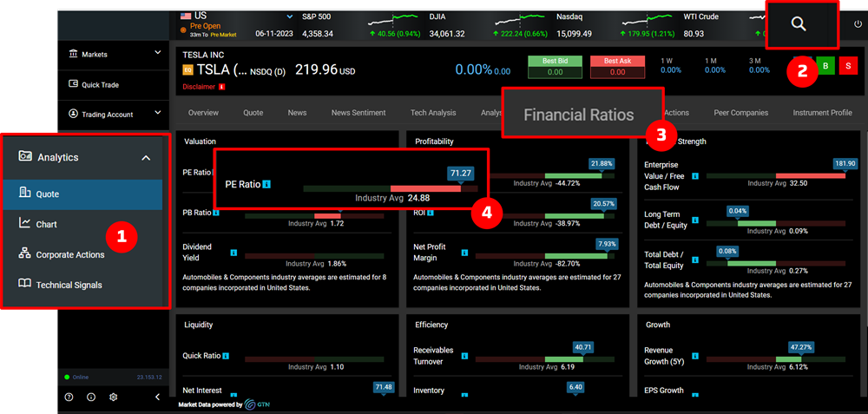Open Quick Trade via its wallet icon
This screenshot has height=414, width=868.
73,84
